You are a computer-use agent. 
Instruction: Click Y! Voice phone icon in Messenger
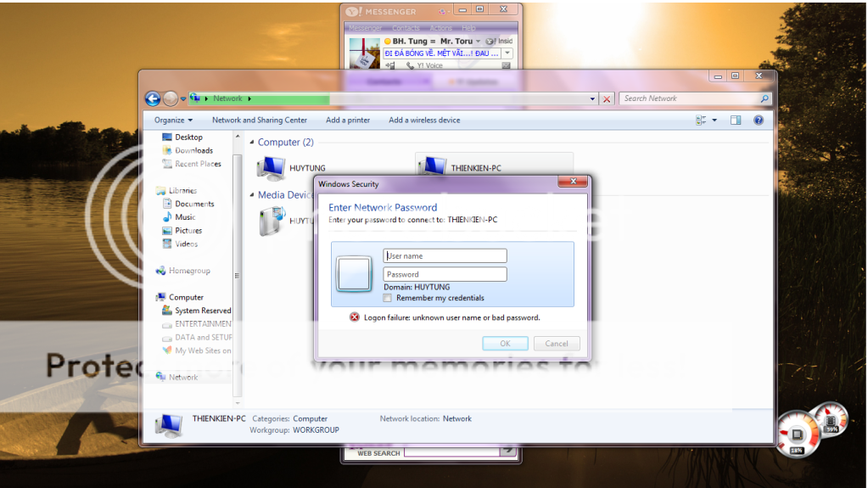pos(410,65)
